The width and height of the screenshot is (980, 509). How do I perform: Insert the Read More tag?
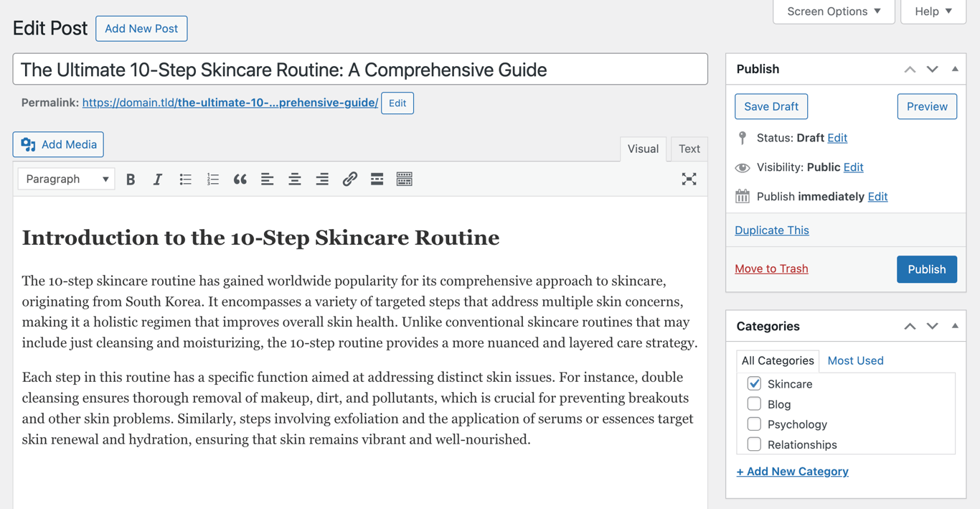377,179
